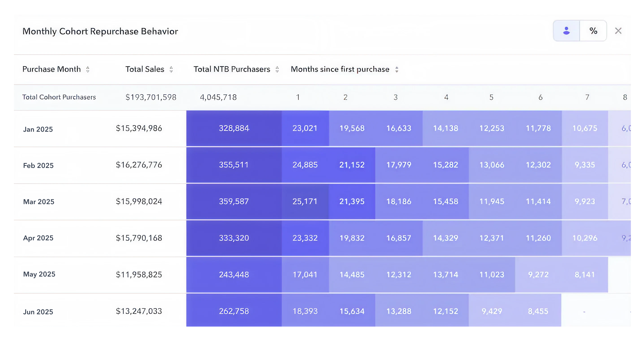Click May 2025 total sales $11,958,825

click(139, 274)
